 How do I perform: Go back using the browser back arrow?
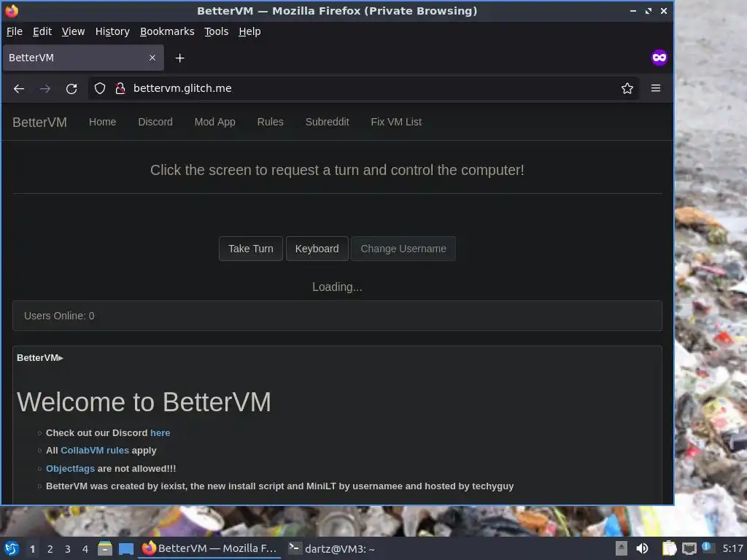coord(18,88)
